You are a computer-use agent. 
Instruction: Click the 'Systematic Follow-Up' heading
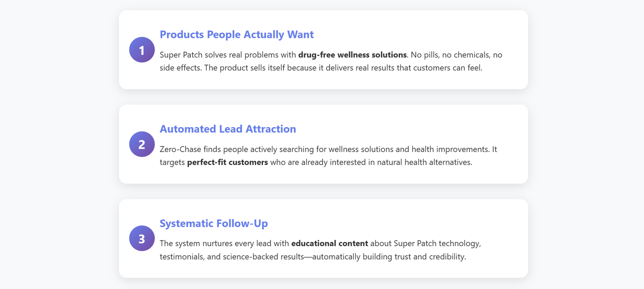click(x=213, y=223)
